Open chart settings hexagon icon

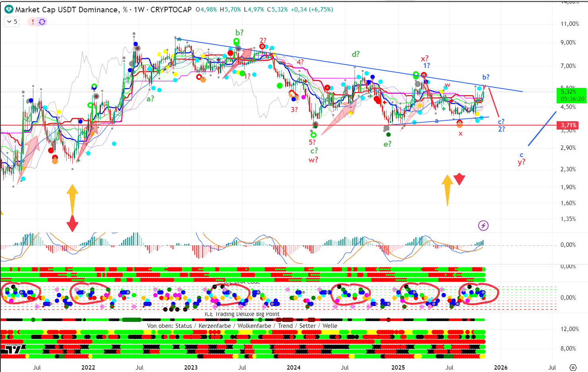pyautogui.click(x=573, y=367)
